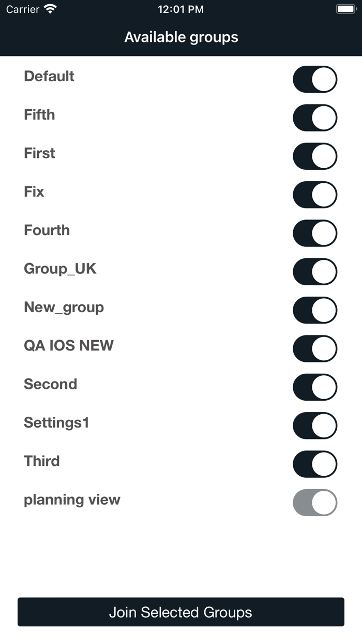The width and height of the screenshot is (362, 644).
Task: Deselect Group_UK using its switch
Action: (315, 272)
